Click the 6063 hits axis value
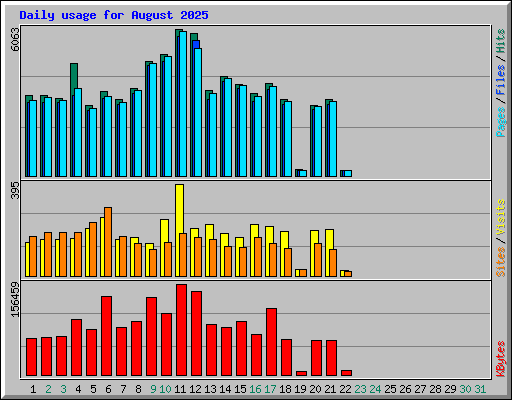The width and height of the screenshot is (512, 400). click(15, 39)
